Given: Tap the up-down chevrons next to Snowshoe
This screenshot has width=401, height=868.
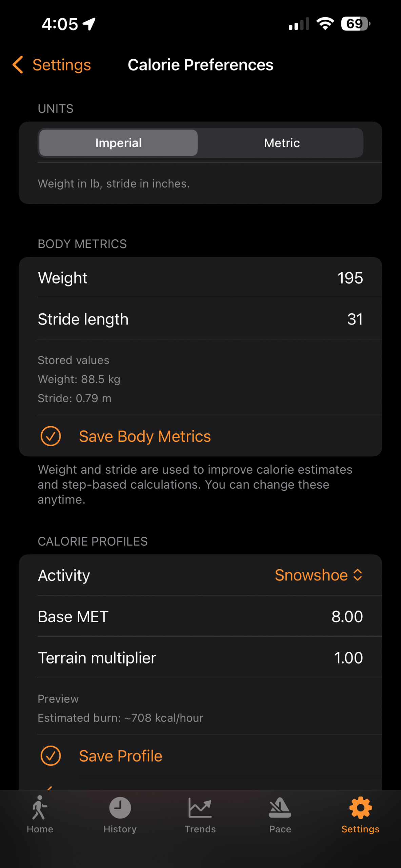Looking at the screenshot, I should [358, 575].
